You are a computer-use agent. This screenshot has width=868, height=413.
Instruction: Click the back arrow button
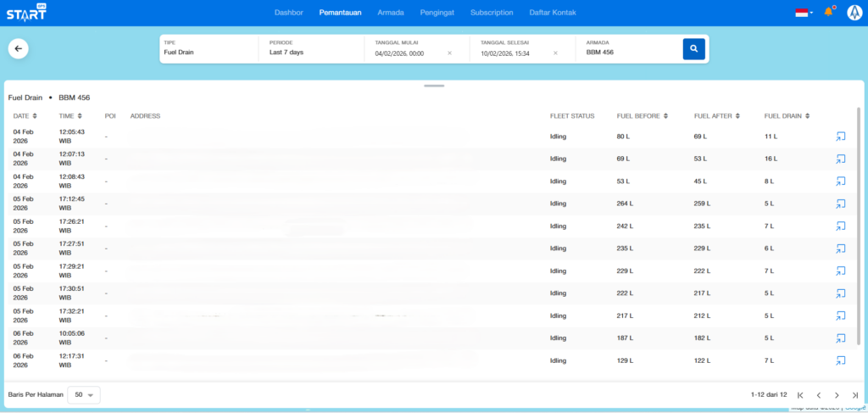19,49
